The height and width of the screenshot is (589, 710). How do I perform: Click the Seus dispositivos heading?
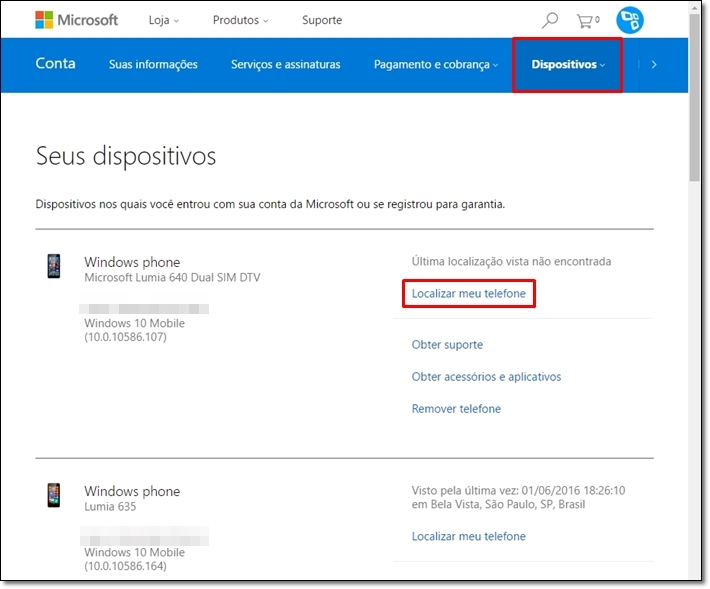point(126,156)
